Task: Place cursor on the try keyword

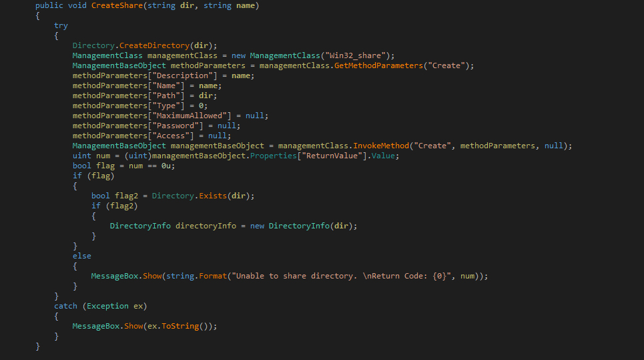Action: click(61, 25)
